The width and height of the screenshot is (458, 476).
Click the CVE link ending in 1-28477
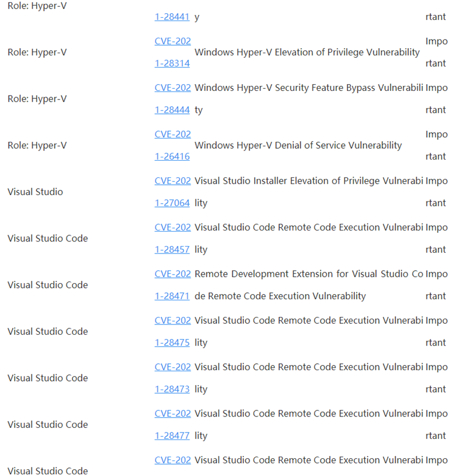172,435
